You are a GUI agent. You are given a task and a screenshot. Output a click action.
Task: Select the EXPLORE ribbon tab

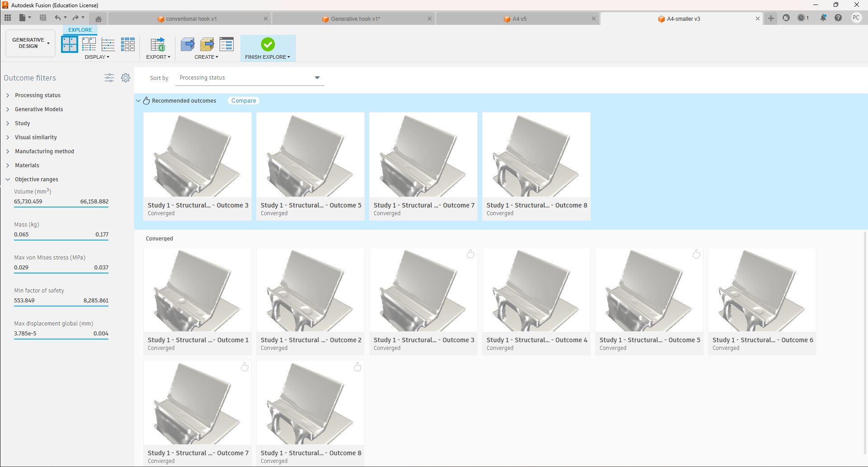(80, 30)
